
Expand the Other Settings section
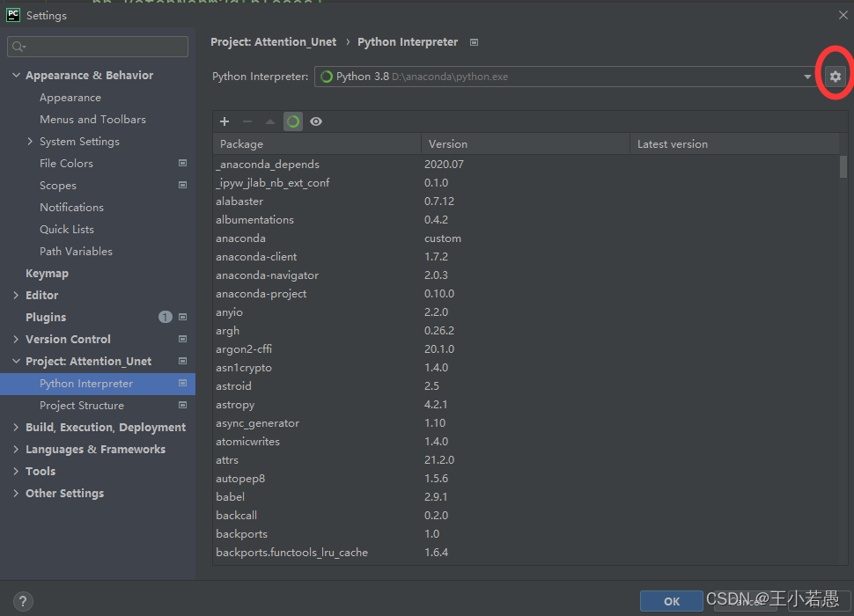[16, 493]
